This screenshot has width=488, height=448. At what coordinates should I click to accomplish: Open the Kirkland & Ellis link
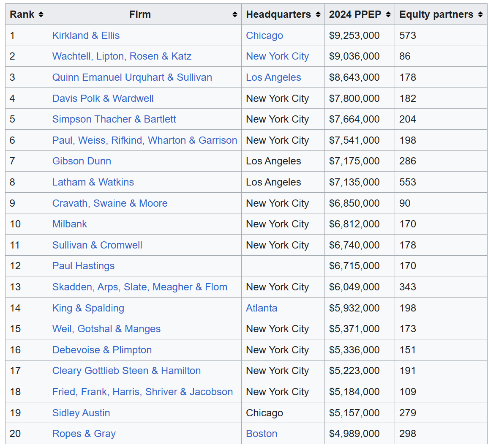point(86,36)
